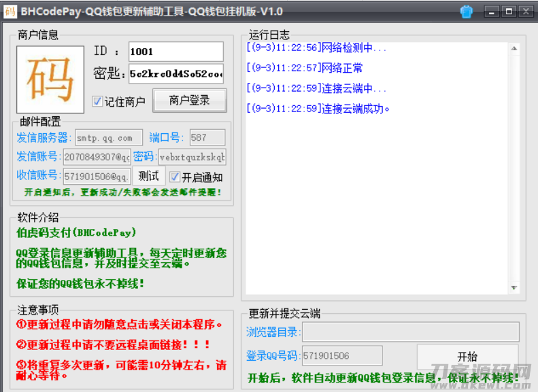Select log line 连接云端中...

[316, 88]
